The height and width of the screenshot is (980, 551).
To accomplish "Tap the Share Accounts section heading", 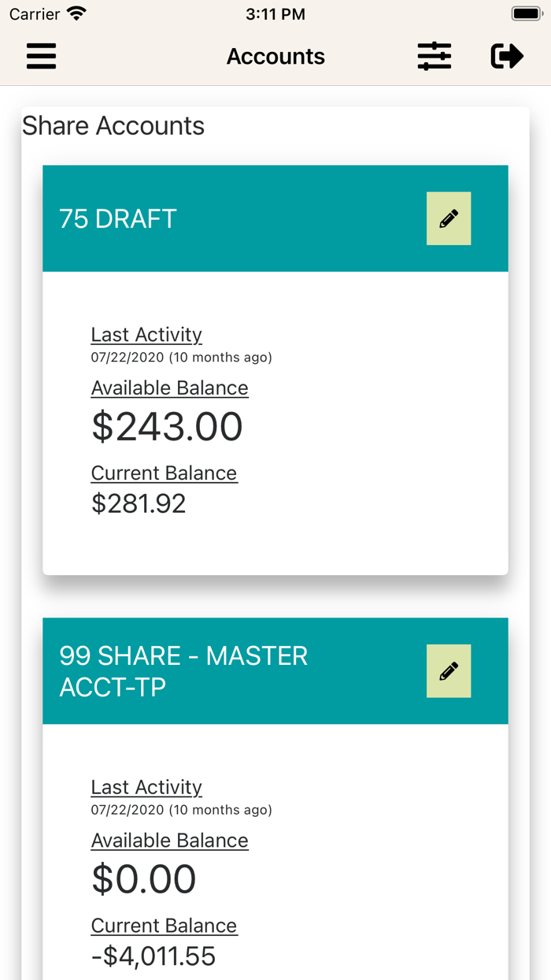I will [x=113, y=126].
